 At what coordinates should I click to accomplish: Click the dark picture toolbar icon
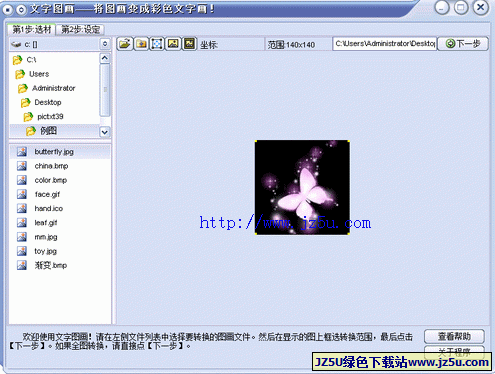189,44
